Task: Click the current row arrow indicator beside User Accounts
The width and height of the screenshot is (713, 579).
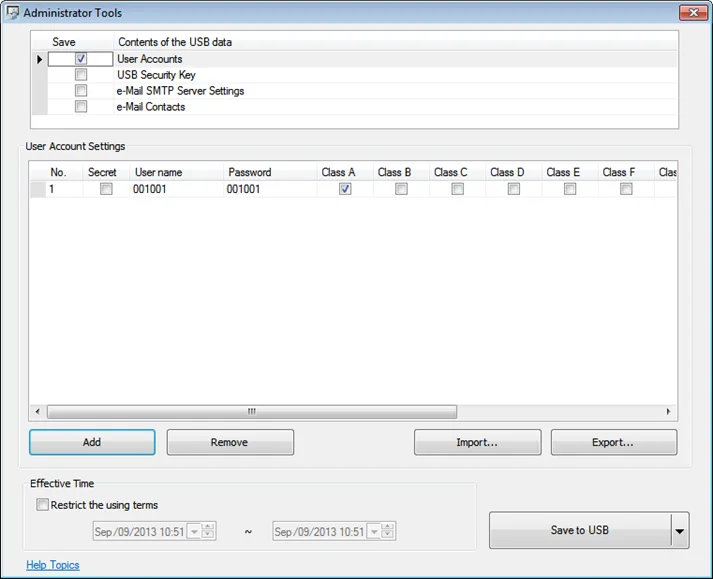Action: point(40,59)
